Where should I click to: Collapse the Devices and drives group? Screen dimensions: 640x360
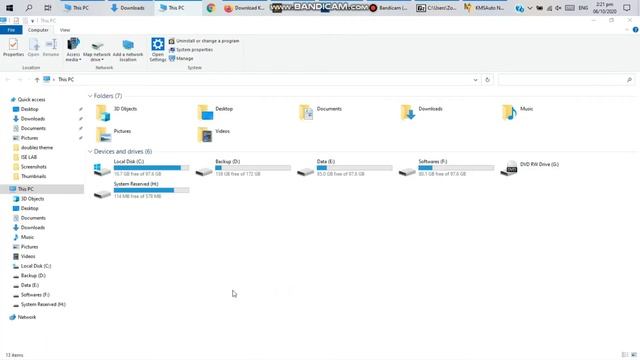(x=90, y=151)
